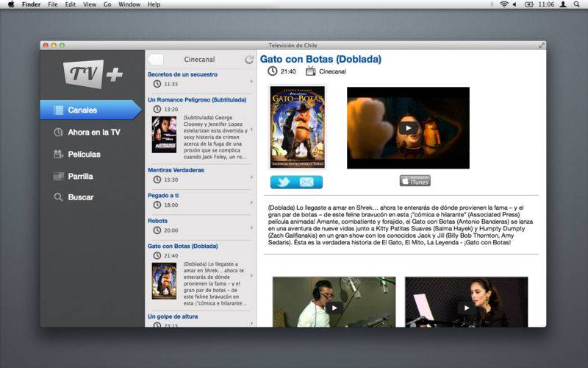Open Spotlight search in menu bar
Image resolution: width=588 pixels, height=368 pixels.
[x=577, y=4]
